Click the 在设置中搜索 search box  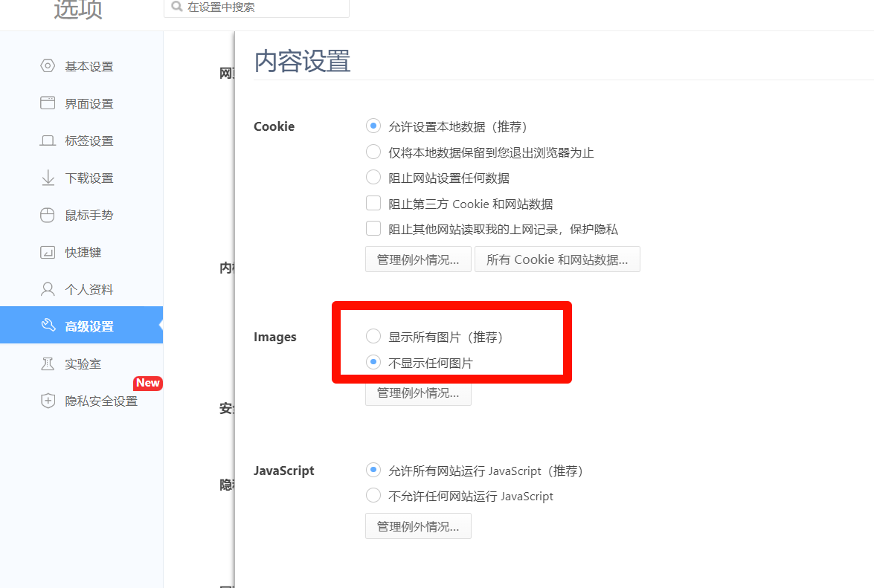pyautogui.click(x=257, y=8)
